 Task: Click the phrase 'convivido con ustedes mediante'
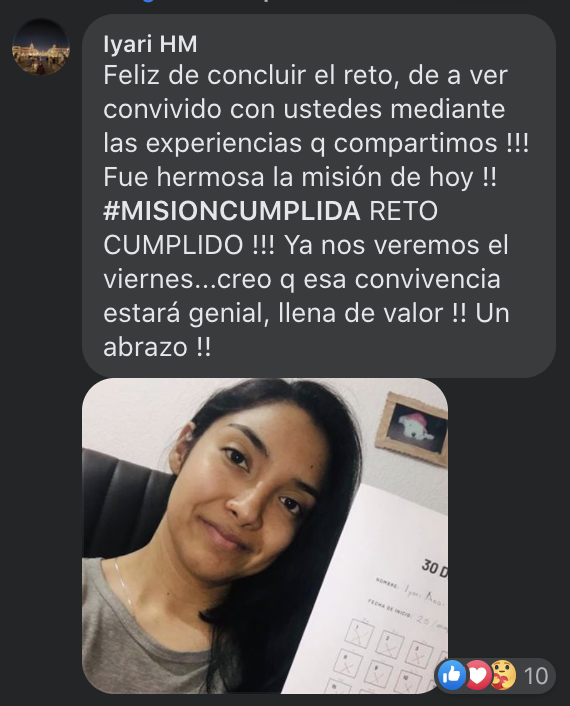304,109
